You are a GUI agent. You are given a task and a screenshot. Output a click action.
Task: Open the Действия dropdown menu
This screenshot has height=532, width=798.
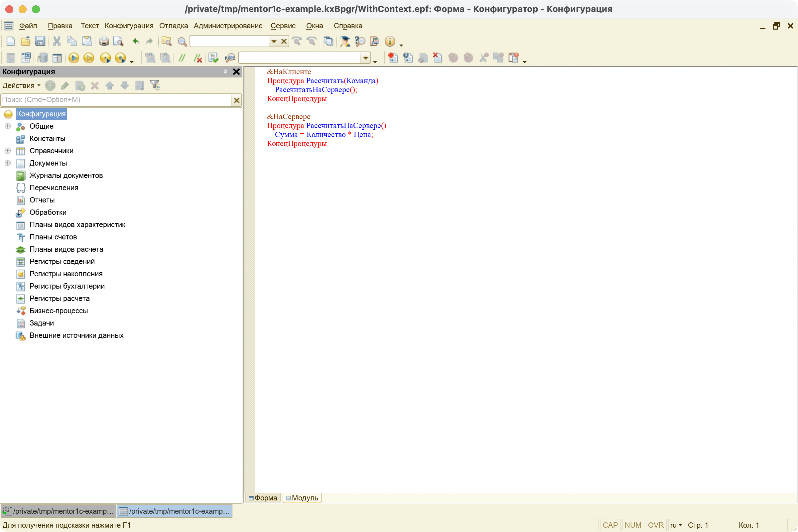click(21, 85)
